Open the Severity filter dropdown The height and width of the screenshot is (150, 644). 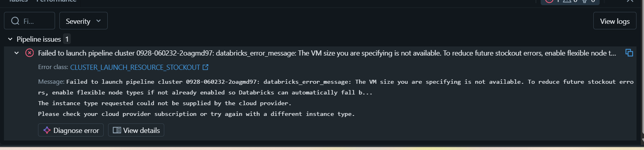pyautogui.click(x=84, y=21)
